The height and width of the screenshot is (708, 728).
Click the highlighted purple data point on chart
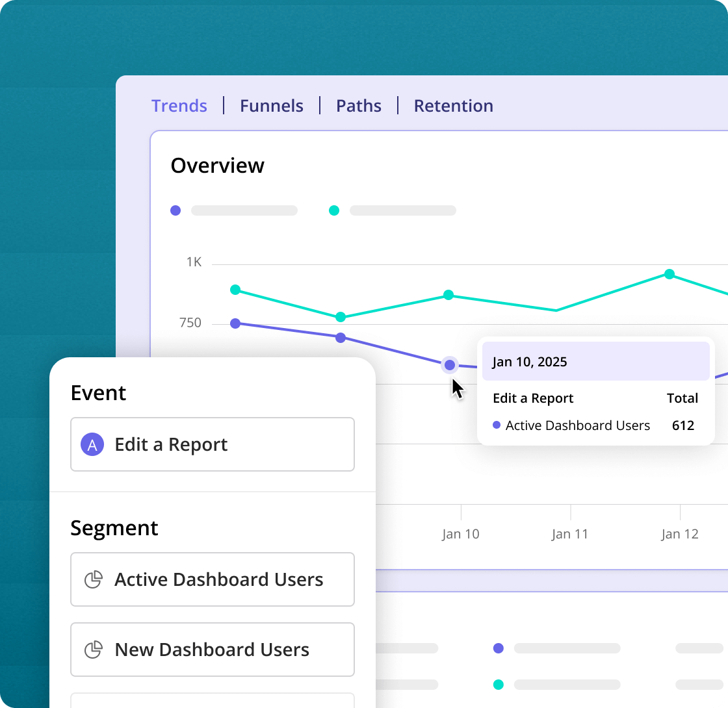point(449,365)
